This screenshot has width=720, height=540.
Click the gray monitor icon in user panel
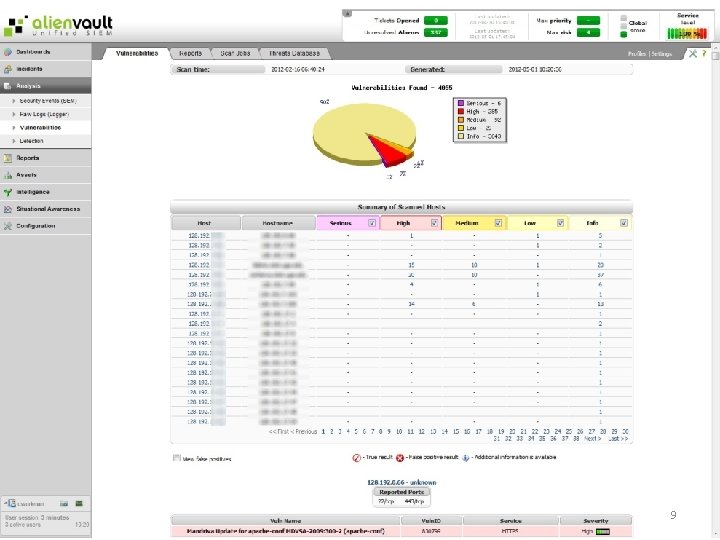click(64, 504)
